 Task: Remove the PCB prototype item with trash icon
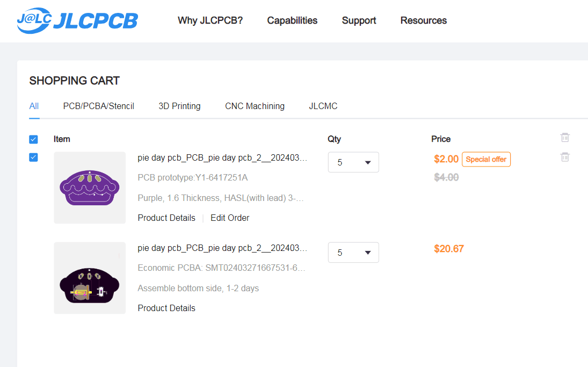pos(565,157)
